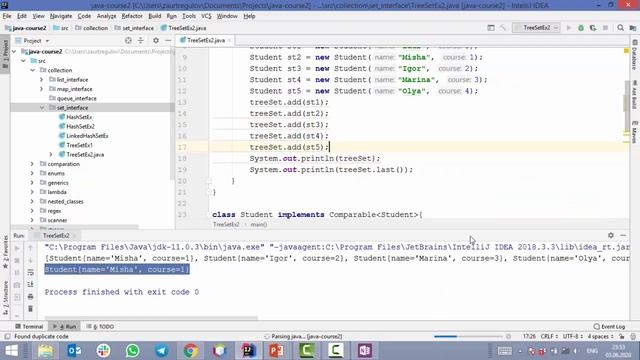Open the Terminal tool window
The width and height of the screenshot is (640, 360).
(x=29, y=327)
